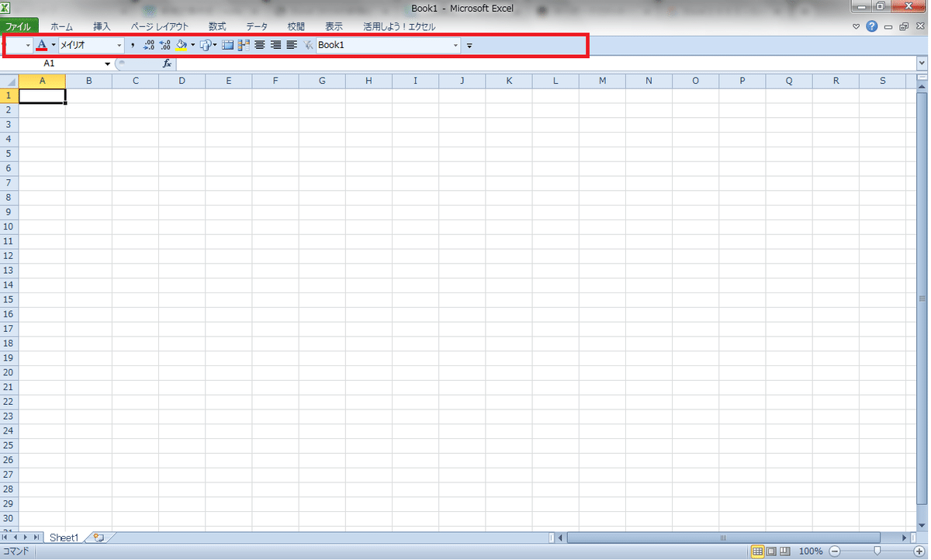Go to previous sheet navigation arrow

click(x=16, y=537)
